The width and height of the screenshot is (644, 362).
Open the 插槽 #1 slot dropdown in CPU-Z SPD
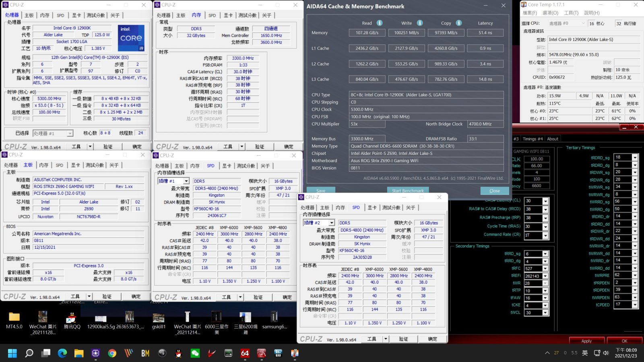(186, 181)
